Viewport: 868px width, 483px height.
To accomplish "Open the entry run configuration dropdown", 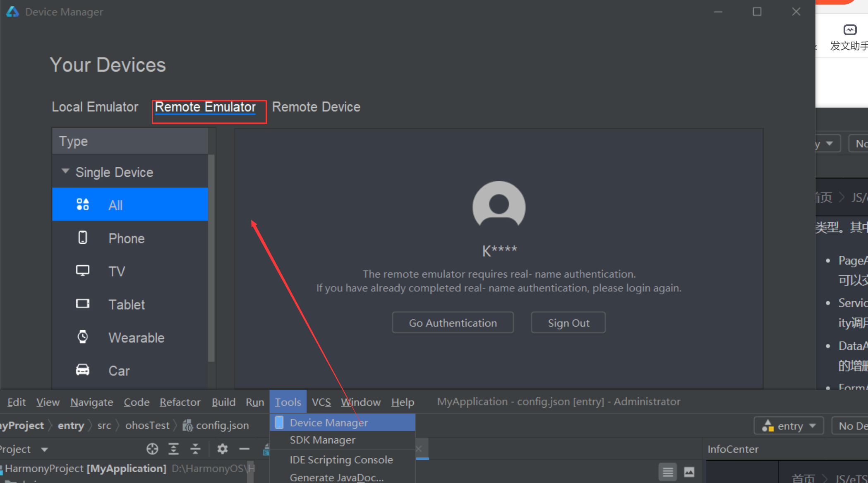I will tap(789, 426).
